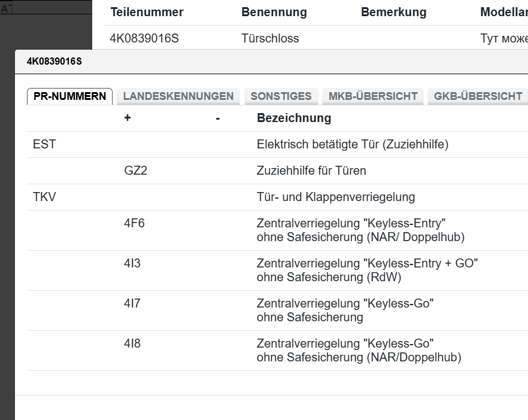Go to the GKB-ÜBERSICHT tab
Image resolution: width=528 pixels, height=420 pixels.
[x=478, y=96]
